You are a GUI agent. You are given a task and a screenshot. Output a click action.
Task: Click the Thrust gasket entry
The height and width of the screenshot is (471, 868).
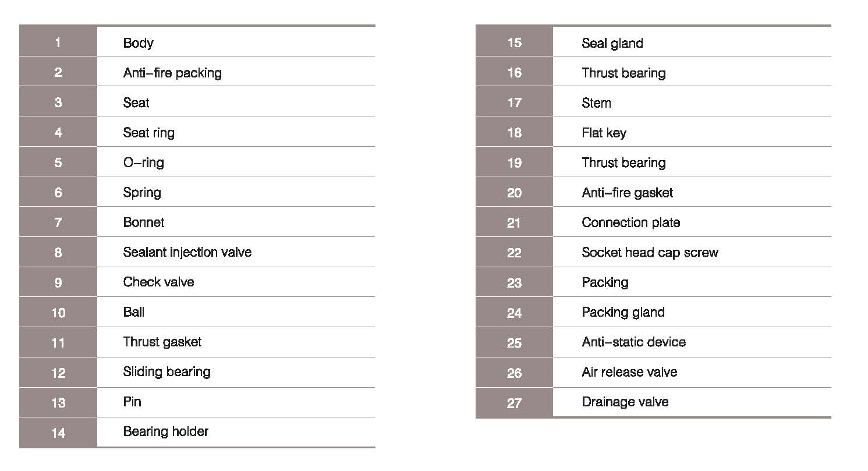pyautogui.click(x=162, y=342)
